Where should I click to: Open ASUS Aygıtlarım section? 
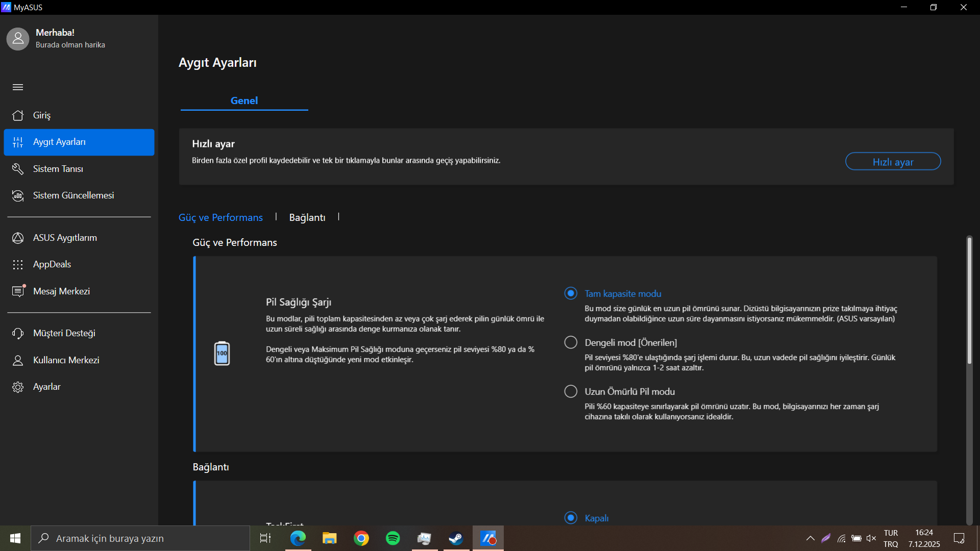coord(79,238)
